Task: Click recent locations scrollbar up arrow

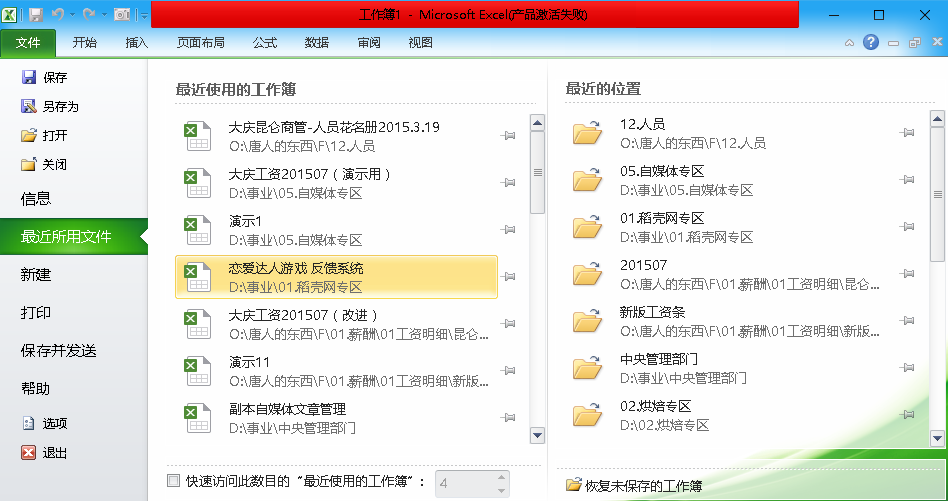Action: (x=937, y=118)
